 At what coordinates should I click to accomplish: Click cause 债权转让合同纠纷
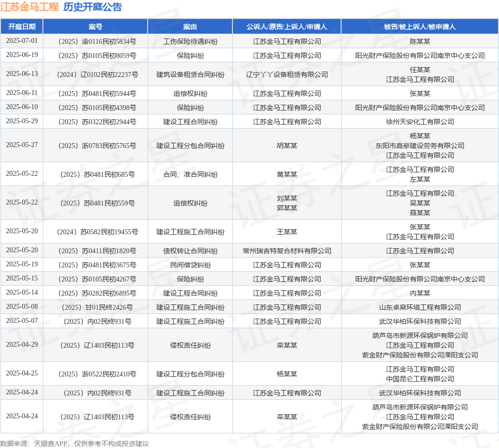191,251
